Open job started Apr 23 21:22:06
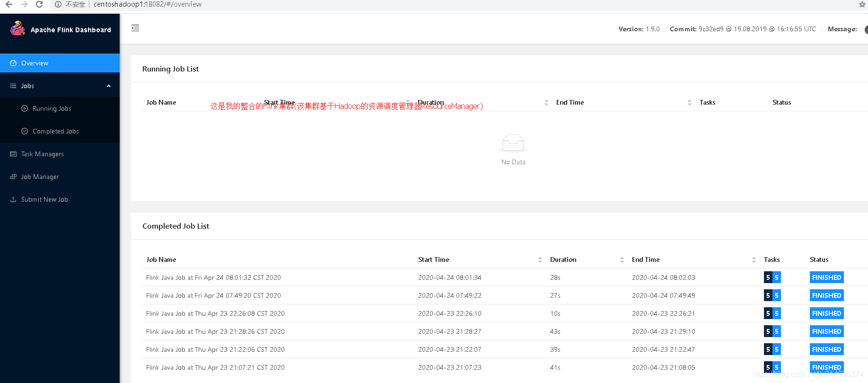The width and height of the screenshot is (868, 383). click(x=215, y=349)
